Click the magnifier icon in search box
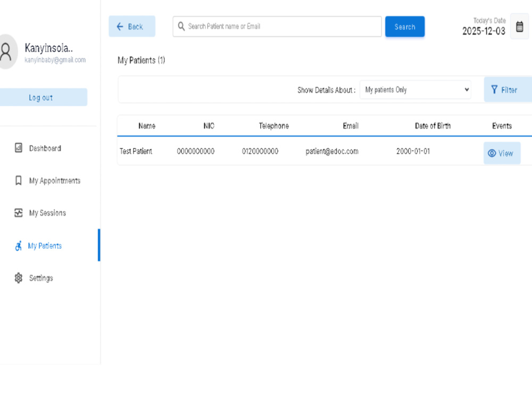The width and height of the screenshot is (532, 399). click(x=181, y=26)
